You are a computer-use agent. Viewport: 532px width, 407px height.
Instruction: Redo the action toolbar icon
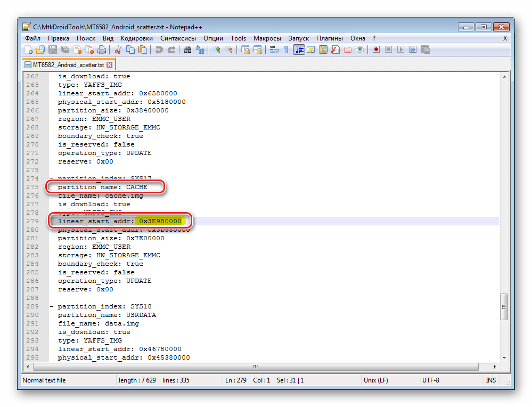pyautogui.click(x=171, y=50)
